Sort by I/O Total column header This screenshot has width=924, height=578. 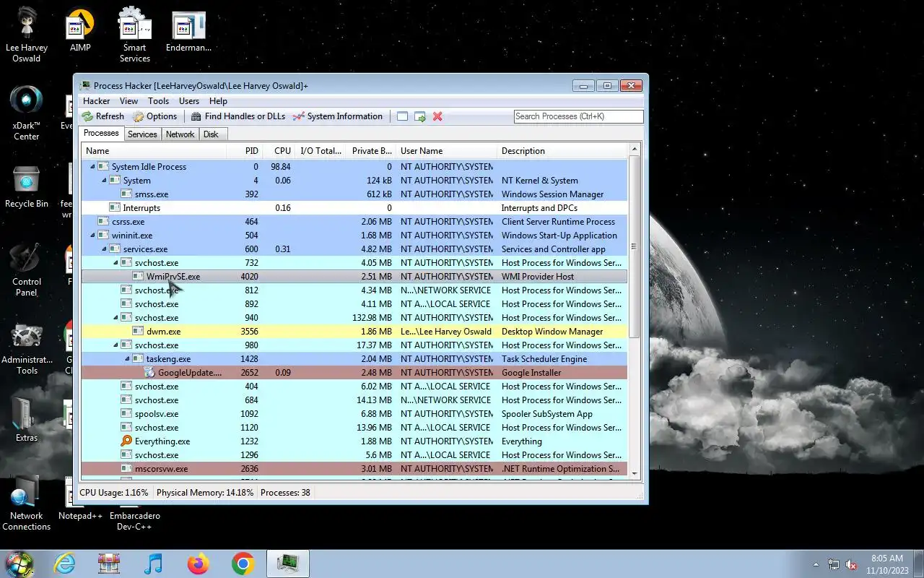click(x=320, y=151)
